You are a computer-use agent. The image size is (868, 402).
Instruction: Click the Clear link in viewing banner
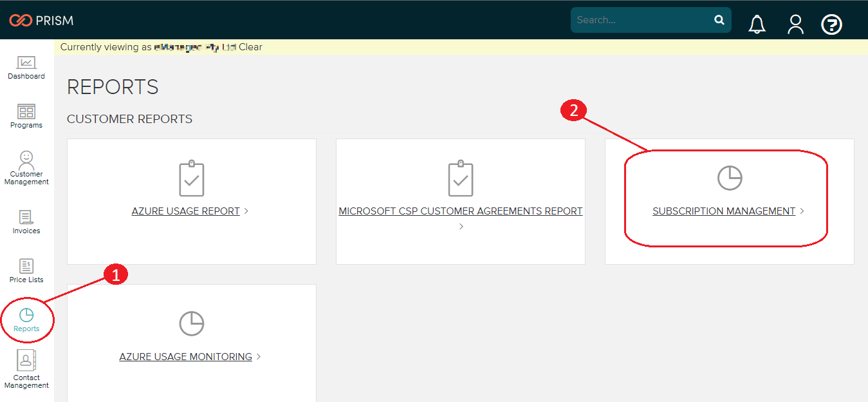click(250, 47)
